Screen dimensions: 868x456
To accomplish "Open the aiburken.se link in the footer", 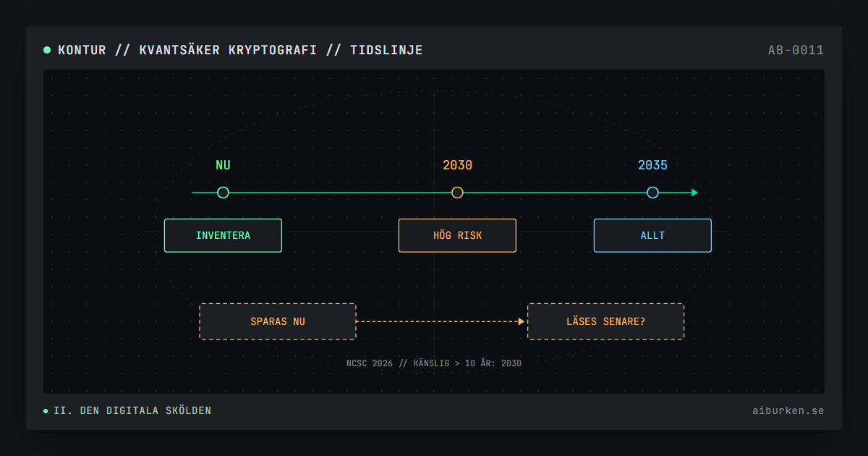I will [x=788, y=410].
